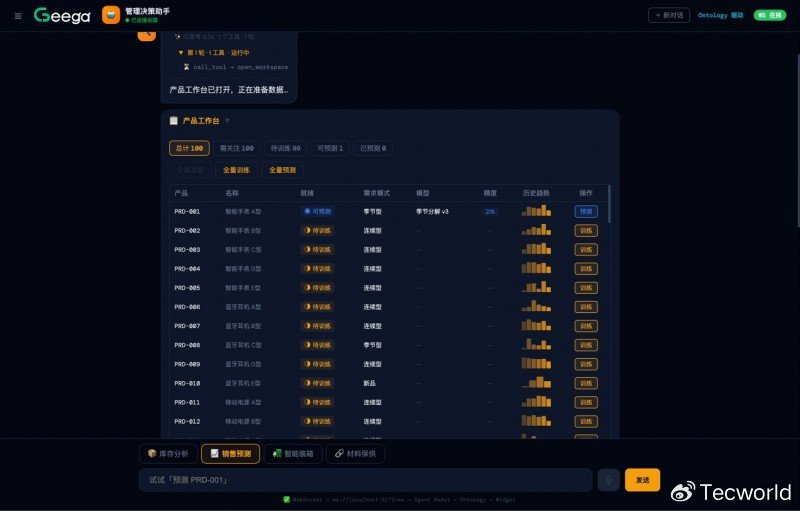Screen dimensions: 800x511
Task: Click the link icon on 材料保供 chip
Action: coord(339,453)
